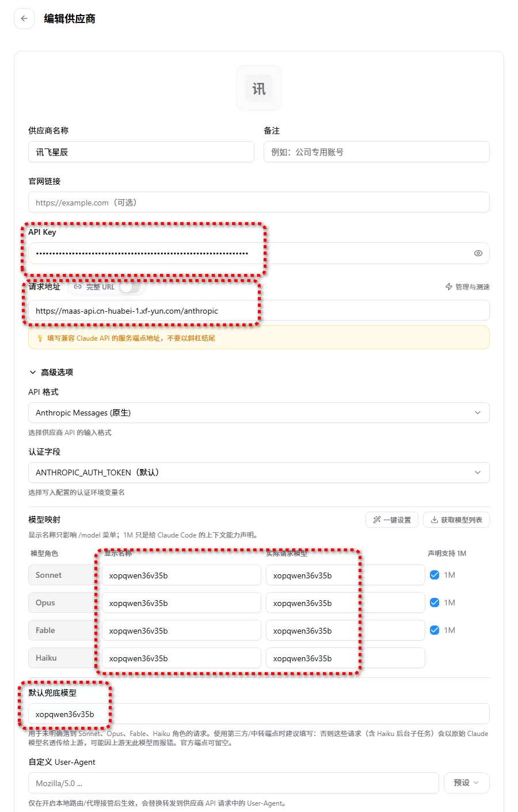Go back with the arrow button
This screenshot has height=812, width=518.
(24, 18)
